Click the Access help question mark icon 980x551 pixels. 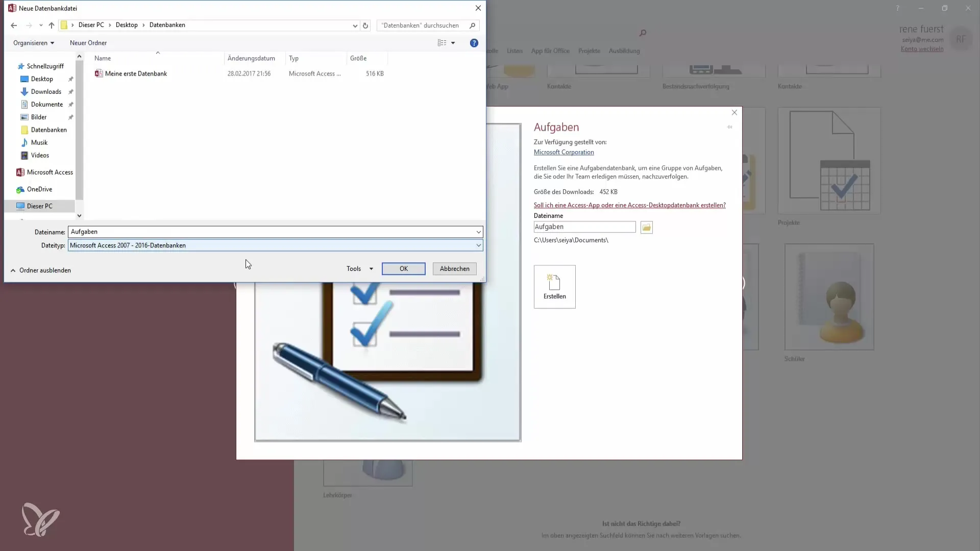[897, 8]
